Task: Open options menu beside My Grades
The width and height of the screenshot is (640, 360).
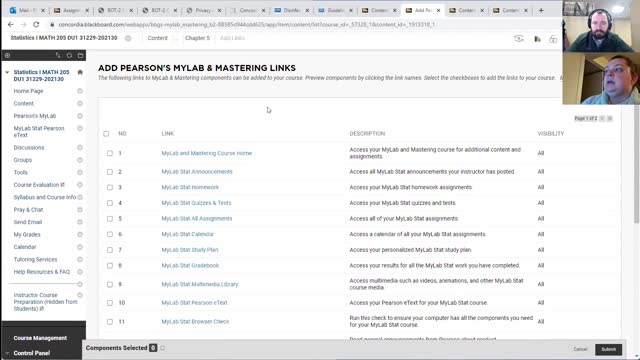Action: (x=80, y=235)
